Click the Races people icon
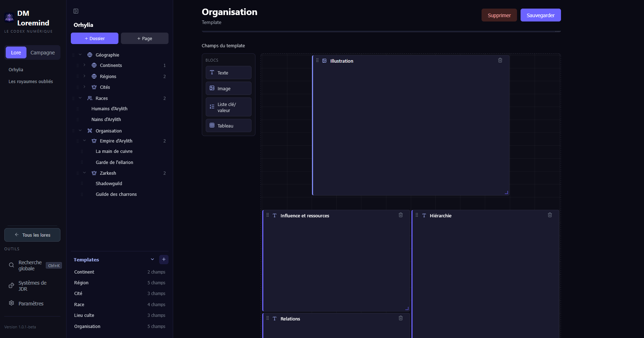Viewport: 644px width, 338px height. (90, 98)
